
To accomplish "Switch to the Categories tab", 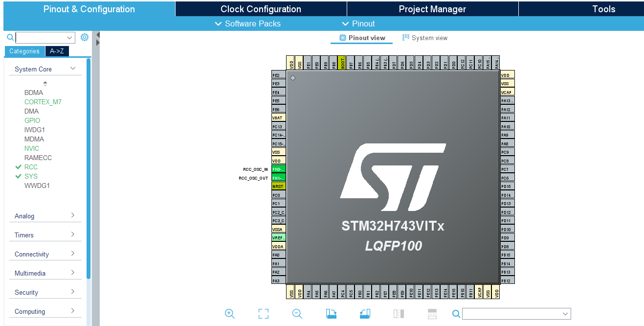I will [x=24, y=51].
